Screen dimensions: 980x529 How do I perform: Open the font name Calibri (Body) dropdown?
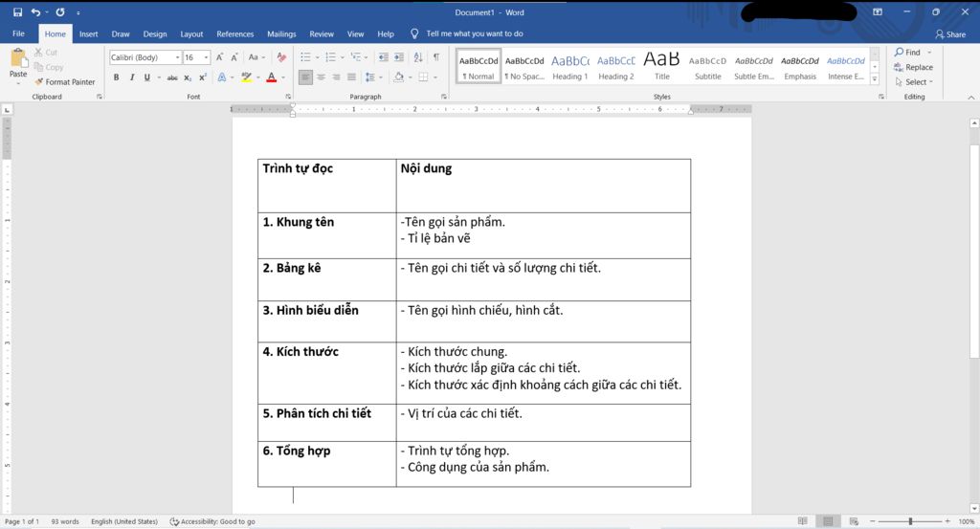click(177, 57)
